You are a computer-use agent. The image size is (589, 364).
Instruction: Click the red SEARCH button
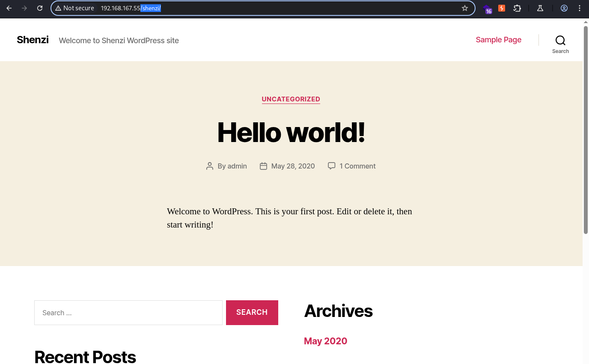coord(252,312)
